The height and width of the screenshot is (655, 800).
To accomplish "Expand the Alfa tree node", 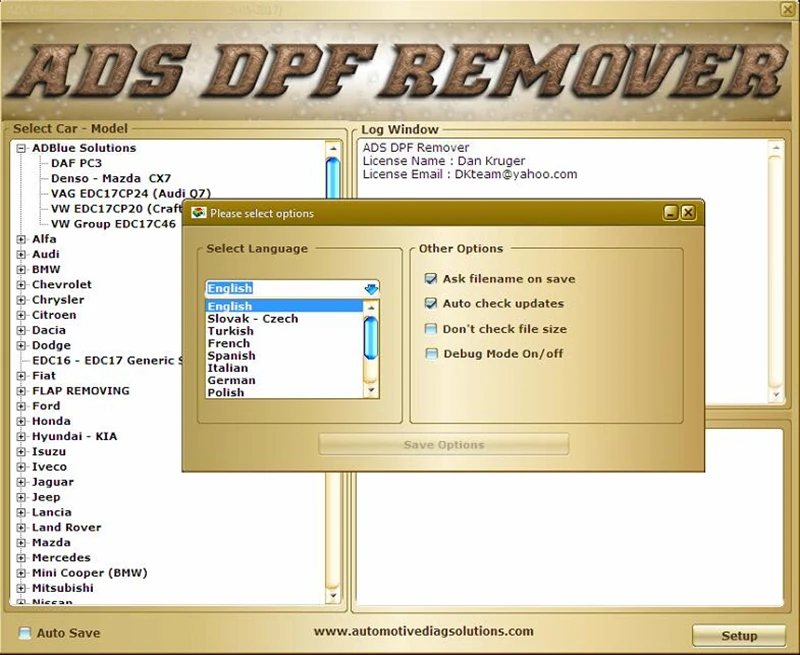I will pyautogui.click(x=21, y=239).
